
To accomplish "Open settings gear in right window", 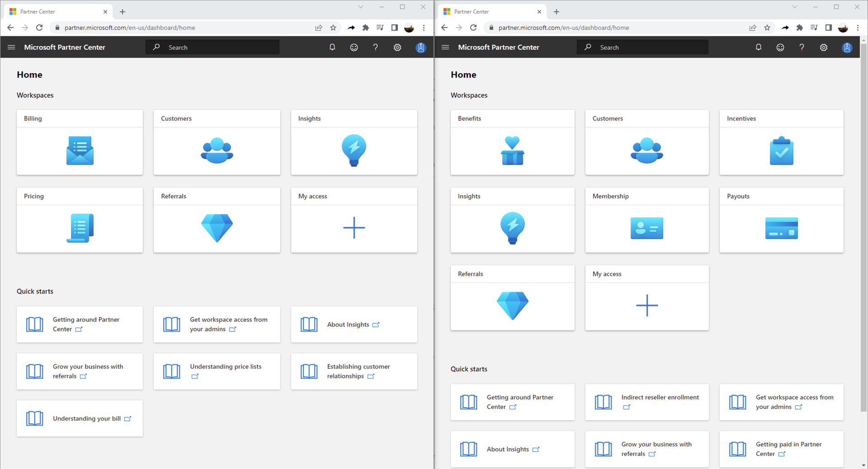I will pos(824,47).
